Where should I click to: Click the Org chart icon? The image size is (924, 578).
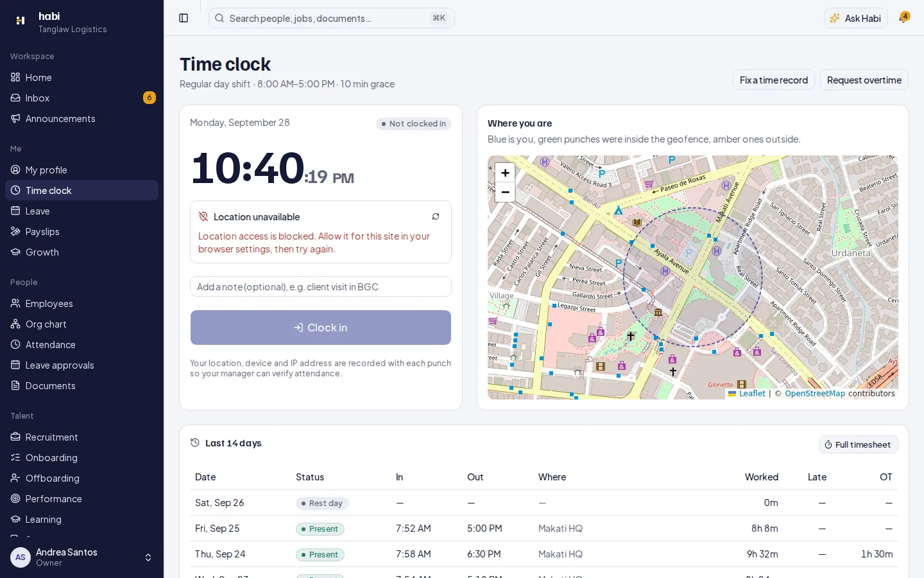coord(15,324)
